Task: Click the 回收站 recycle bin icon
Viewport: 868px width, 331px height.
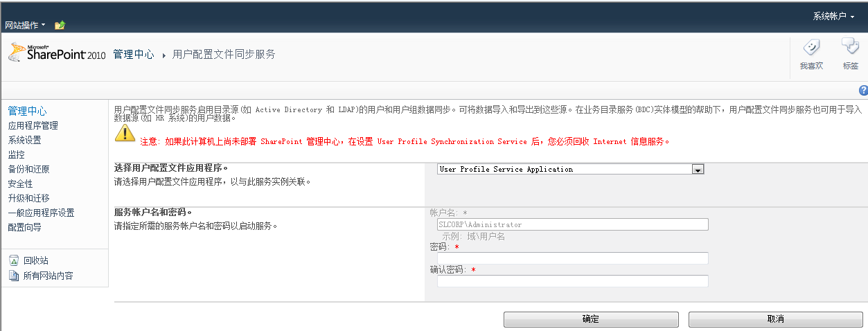Action: (x=14, y=260)
